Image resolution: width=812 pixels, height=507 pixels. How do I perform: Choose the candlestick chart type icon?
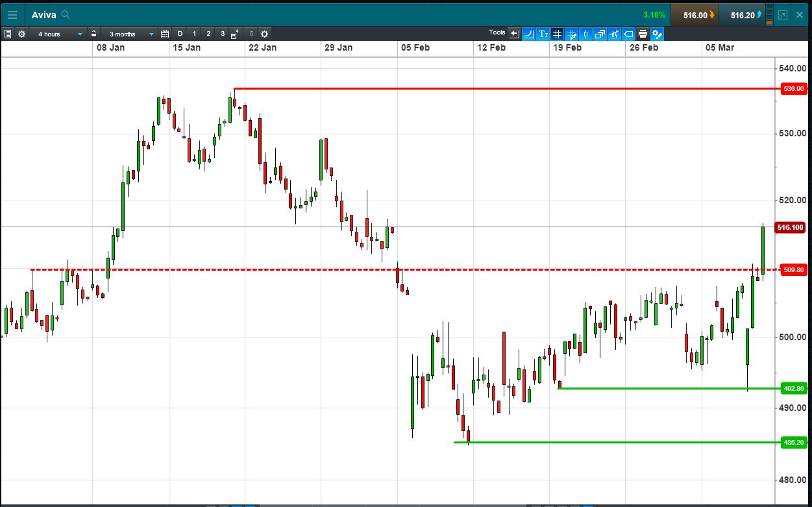pos(585,34)
